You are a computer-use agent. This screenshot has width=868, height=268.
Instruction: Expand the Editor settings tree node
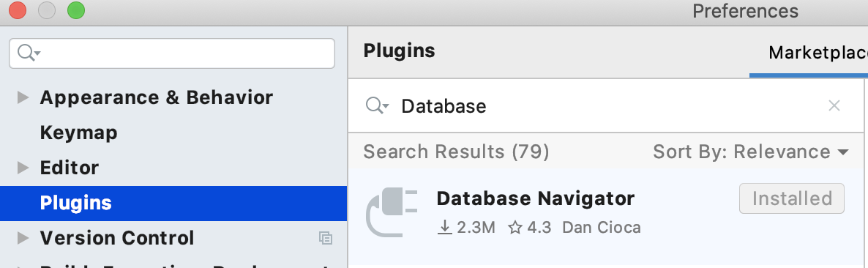[x=23, y=168]
